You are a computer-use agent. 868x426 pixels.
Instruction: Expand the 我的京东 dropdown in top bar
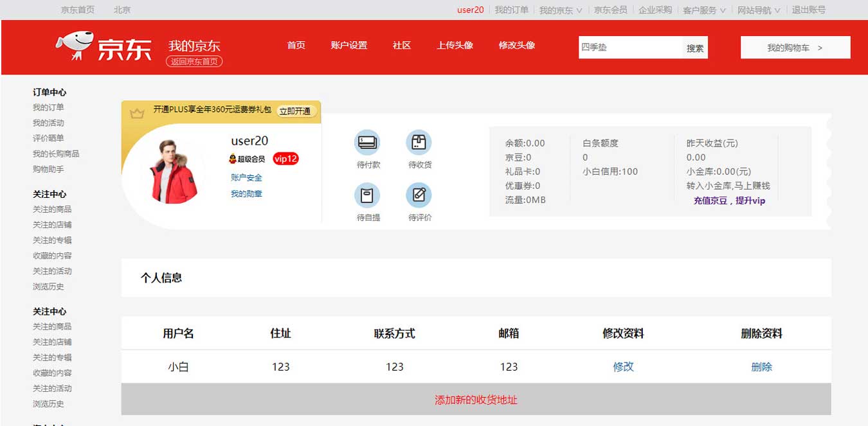point(561,10)
